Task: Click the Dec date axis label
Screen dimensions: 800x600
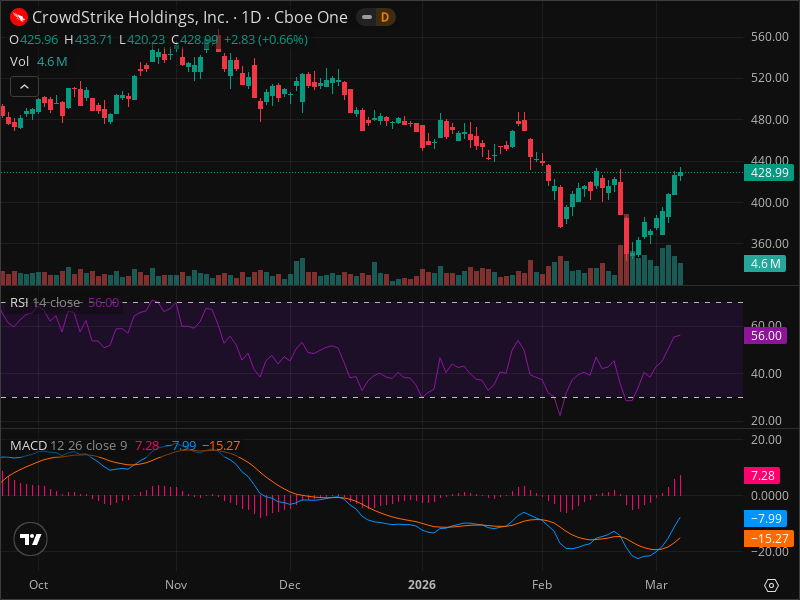Action: pos(290,585)
